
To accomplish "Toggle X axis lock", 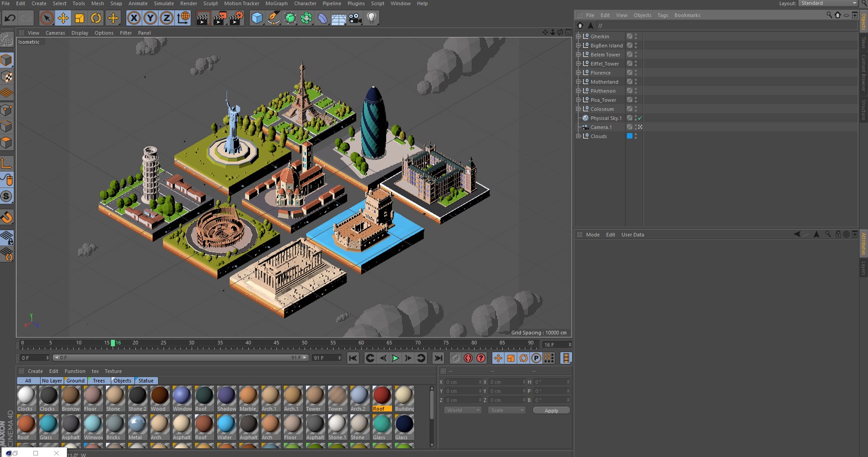I will point(133,18).
